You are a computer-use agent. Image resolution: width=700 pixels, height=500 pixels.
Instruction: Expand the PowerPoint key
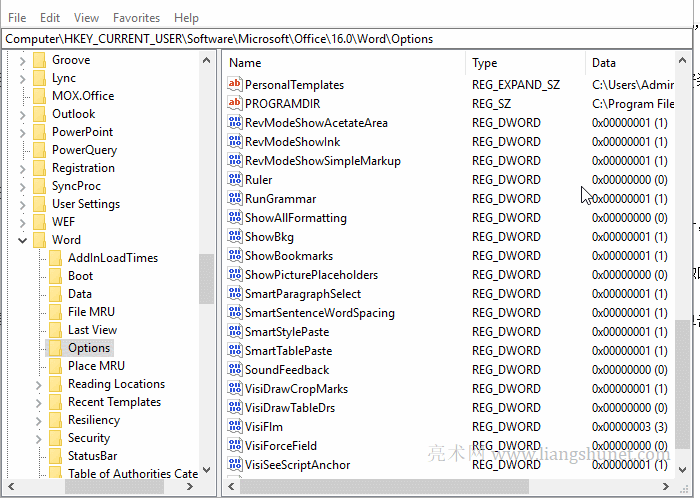tap(22, 133)
